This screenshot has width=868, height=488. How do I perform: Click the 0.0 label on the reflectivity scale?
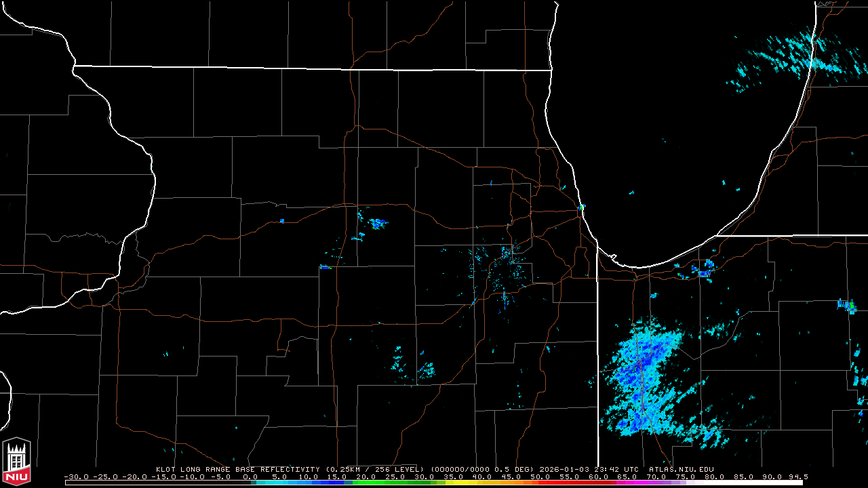[251, 476]
